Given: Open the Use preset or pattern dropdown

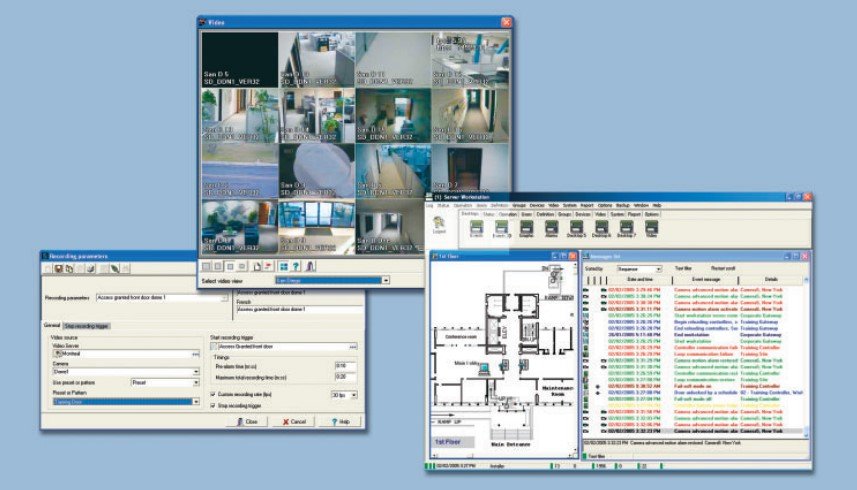Looking at the screenshot, I should click(x=196, y=382).
